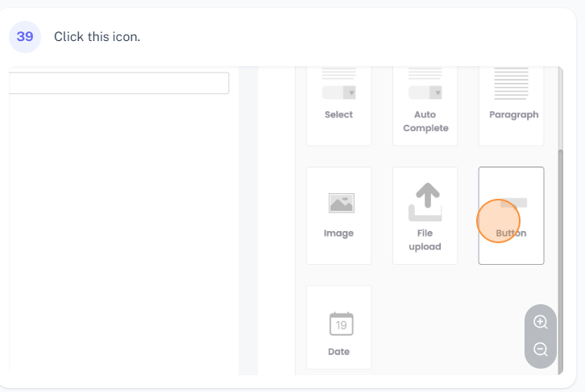585x392 pixels.
Task: Click the "Paragraph" label text
Action: pos(513,115)
